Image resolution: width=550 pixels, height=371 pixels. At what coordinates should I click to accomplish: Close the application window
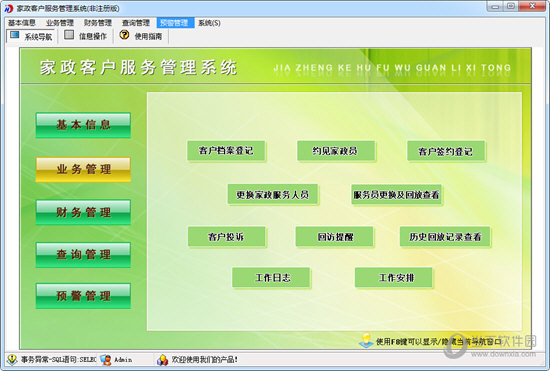coord(532,6)
